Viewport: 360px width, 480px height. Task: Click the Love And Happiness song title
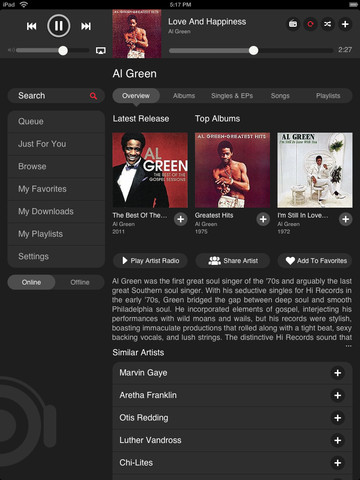point(207,22)
